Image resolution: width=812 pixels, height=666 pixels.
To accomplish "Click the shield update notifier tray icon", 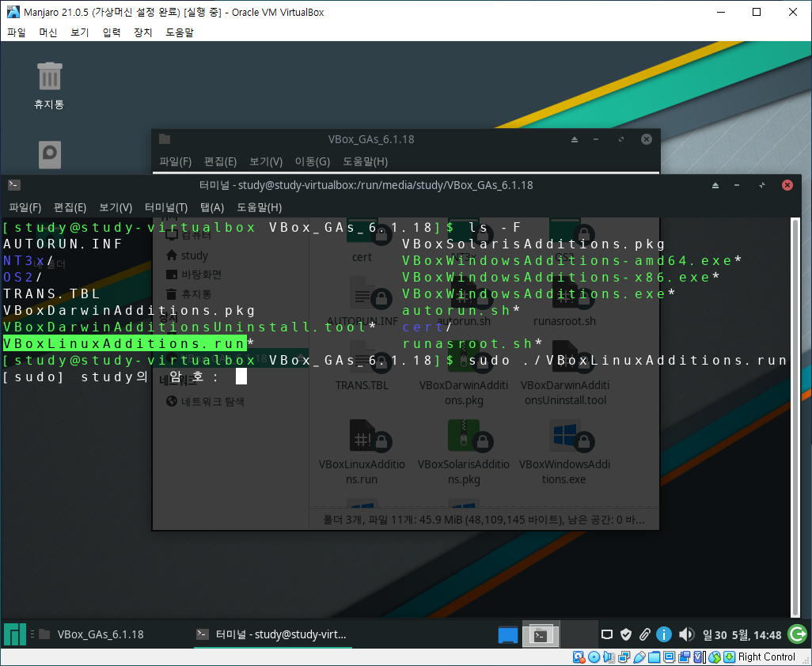I will point(626,634).
